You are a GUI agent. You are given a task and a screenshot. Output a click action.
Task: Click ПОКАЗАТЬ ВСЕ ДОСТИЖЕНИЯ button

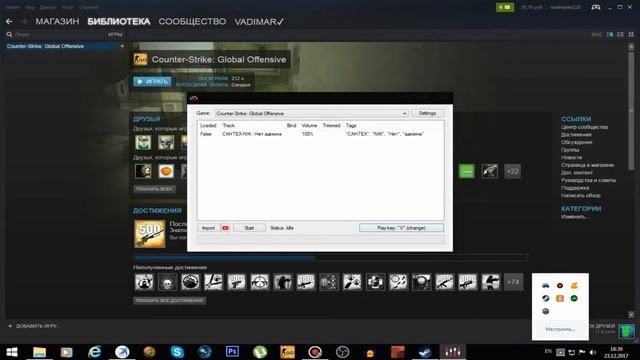click(x=169, y=300)
